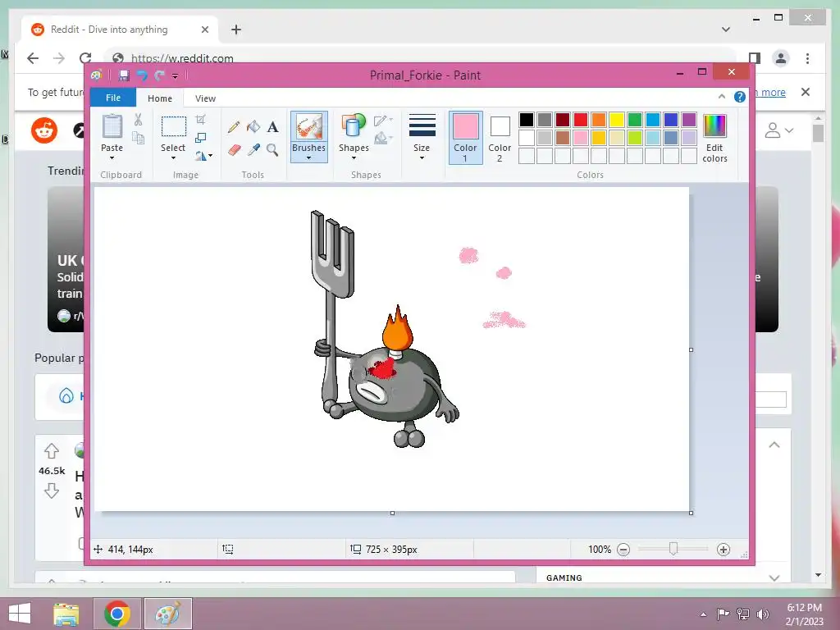This screenshot has height=630, width=840.
Task: Click the Cut scissors icon
Action: point(138,120)
